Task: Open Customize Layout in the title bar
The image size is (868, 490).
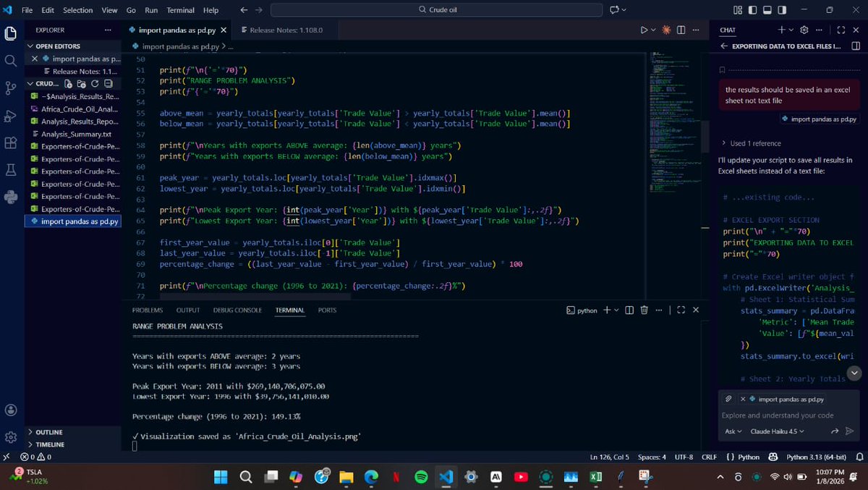Action: [x=737, y=10]
